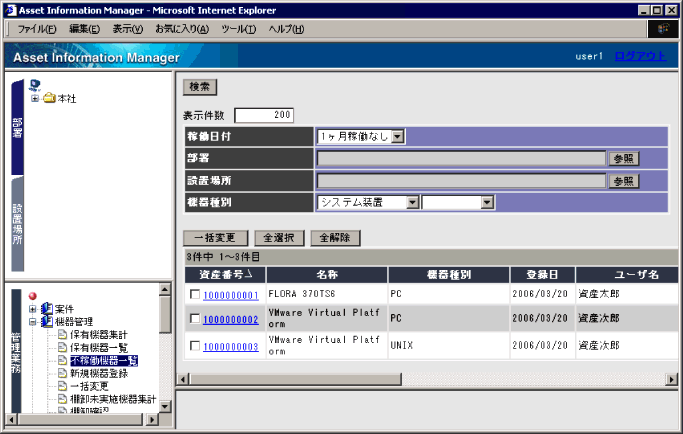683x434 pixels.
Task: Click the 全選択 button
Action: coord(279,238)
